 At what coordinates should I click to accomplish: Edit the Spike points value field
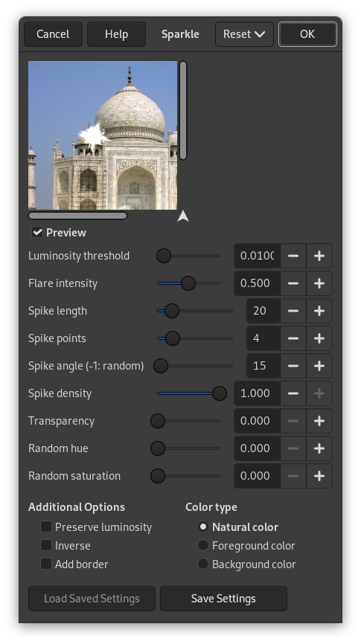tap(263, 338)
